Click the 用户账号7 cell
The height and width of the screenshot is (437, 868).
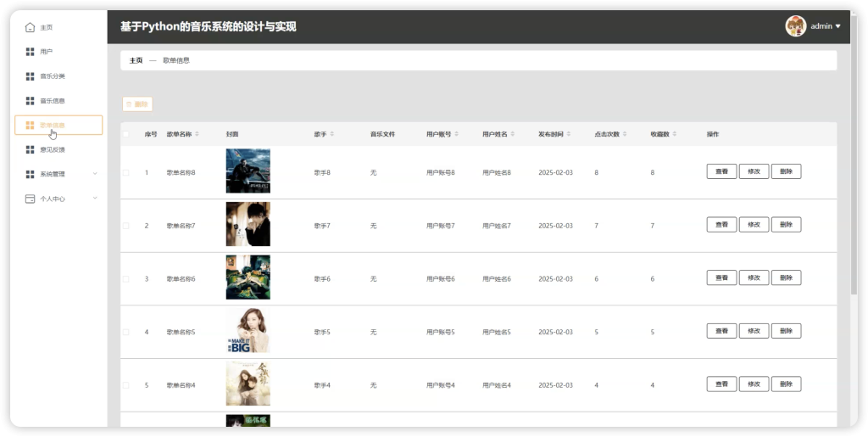pyautogui.click(x=441, y=226)
